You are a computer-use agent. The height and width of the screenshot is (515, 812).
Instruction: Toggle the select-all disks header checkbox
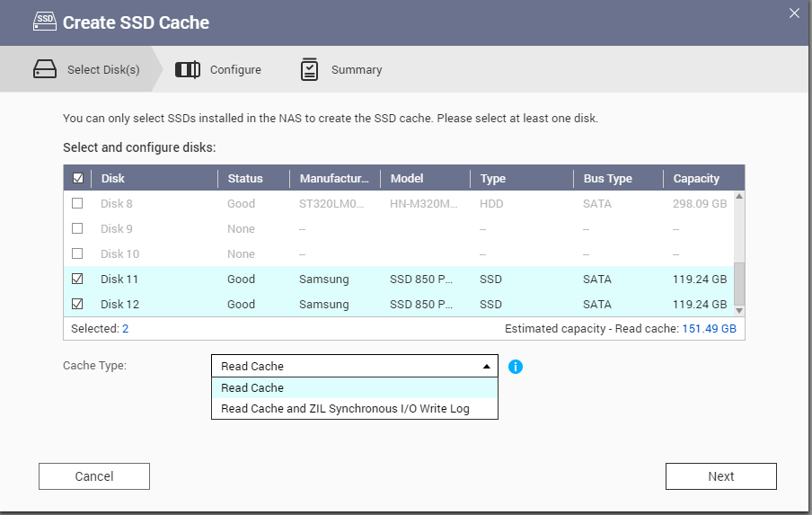[x=78, y=179]
